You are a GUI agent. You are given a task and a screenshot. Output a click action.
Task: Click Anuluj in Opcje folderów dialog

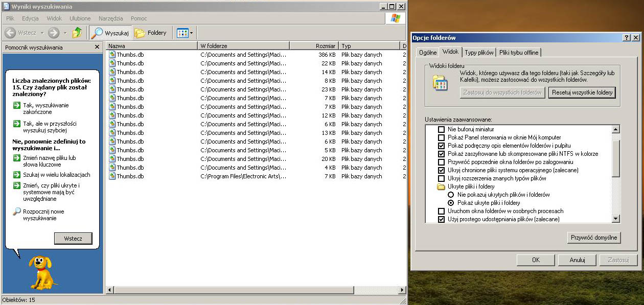[578, 260]
